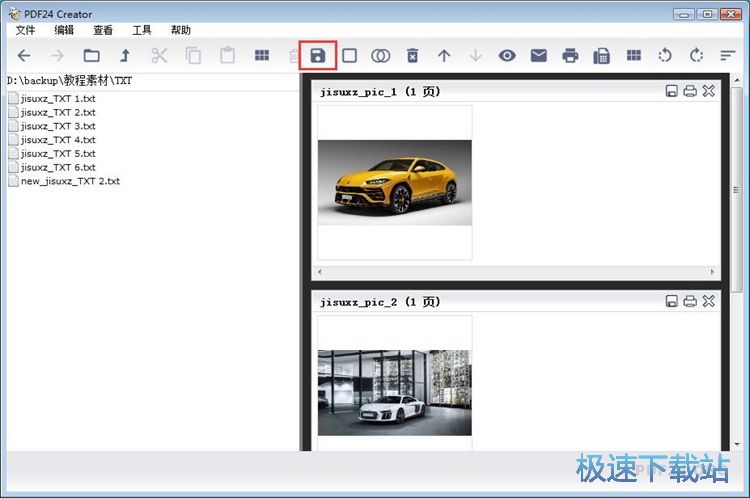Select file new_jisuxz_TXT 2.txt
The width and height of the screenshot is (750, 498).
(69, 181)
